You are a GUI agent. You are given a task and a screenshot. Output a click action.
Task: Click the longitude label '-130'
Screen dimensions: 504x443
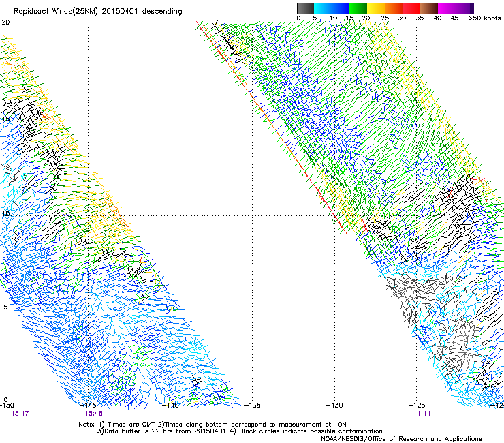pos(334,406)
